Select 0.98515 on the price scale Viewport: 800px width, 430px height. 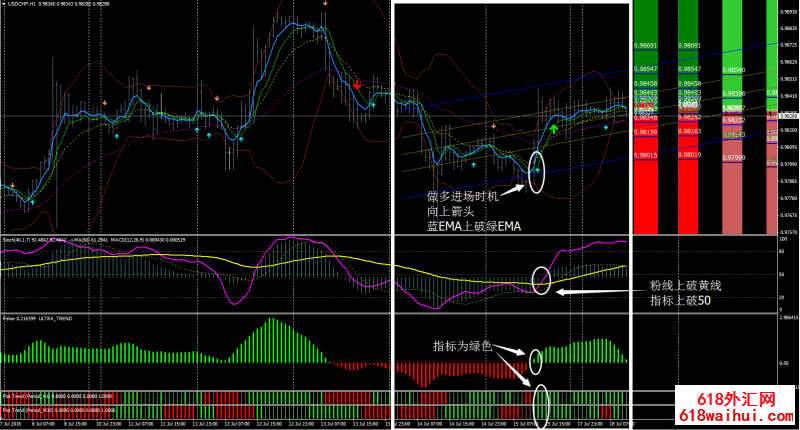point(789,79)
